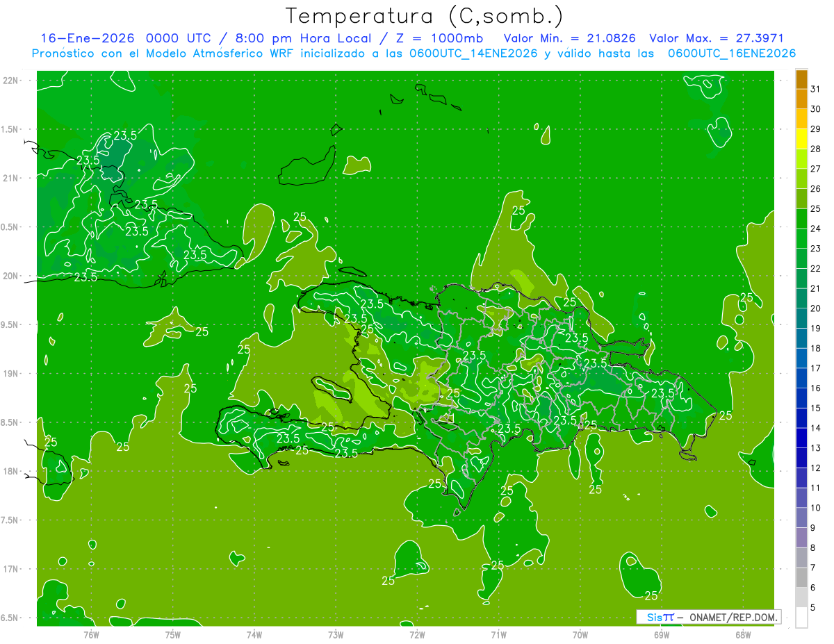The height and width of the screenshot is (644, 834).
Task: Select the date text '16-Ene-2026 0000 UTC'
Action: [125, 38]
